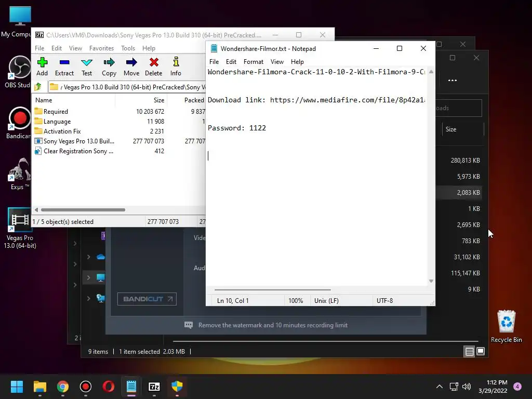Image resolution: width=532 pixels, height=399 pixels.
Task: Open OBS Studio desktop shortcut
Action: coord(18,72)
